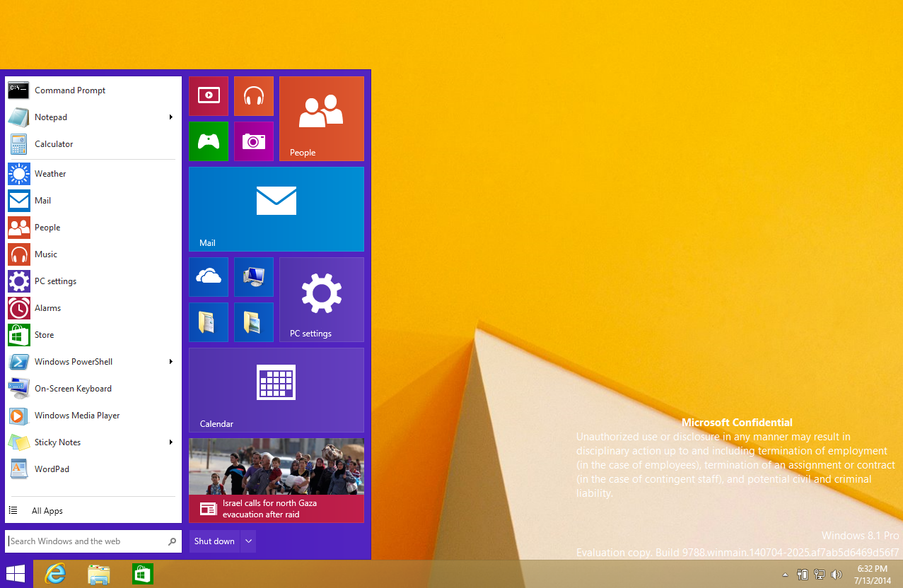
Task: Click the Shut down button
Action: coord(214,541)
